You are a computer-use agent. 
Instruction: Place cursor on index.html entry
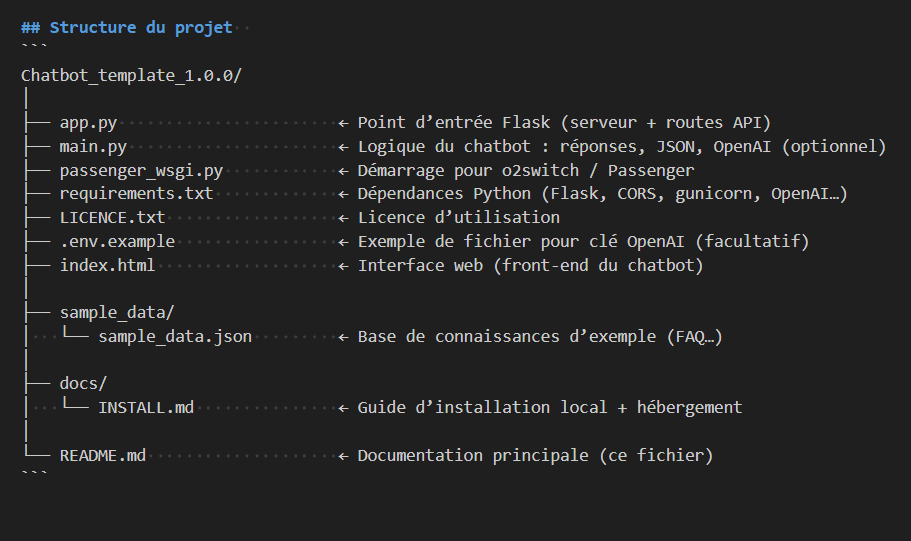(x=107, y=265)
